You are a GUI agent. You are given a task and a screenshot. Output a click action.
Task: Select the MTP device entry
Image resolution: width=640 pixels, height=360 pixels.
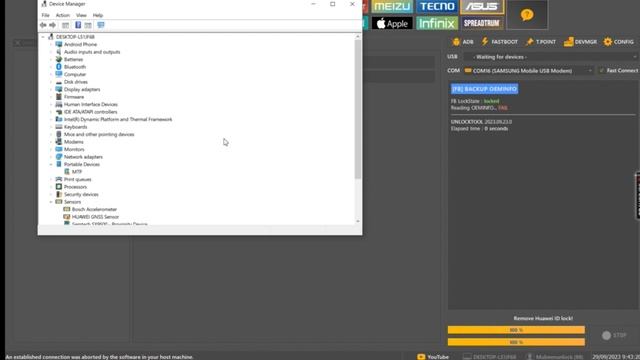click(x=76, y=172)
